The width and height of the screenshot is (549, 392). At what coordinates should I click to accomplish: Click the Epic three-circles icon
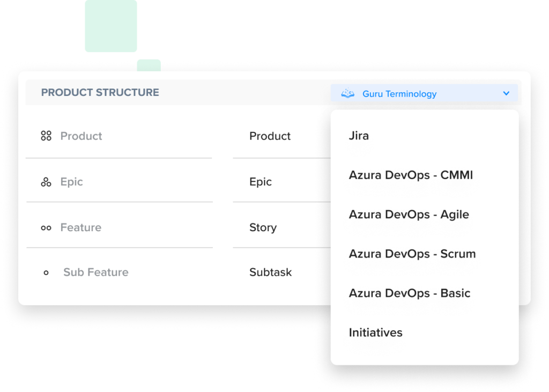pos(46,182)
